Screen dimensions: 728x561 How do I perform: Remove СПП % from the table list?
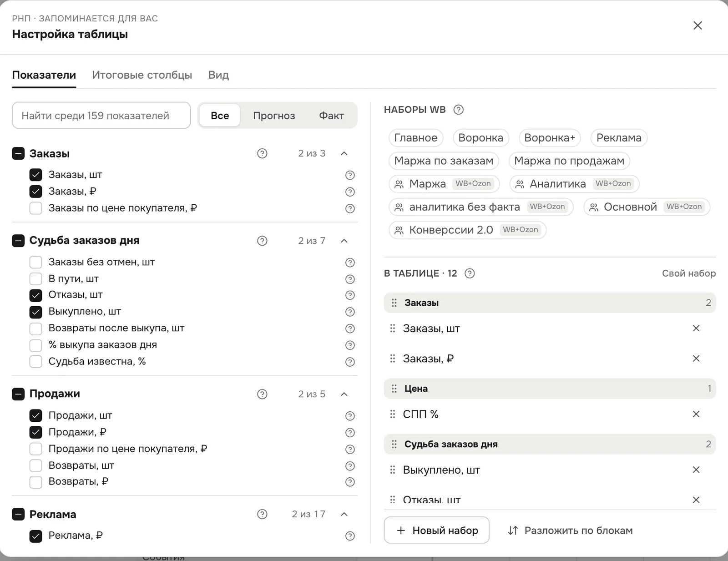696,414
